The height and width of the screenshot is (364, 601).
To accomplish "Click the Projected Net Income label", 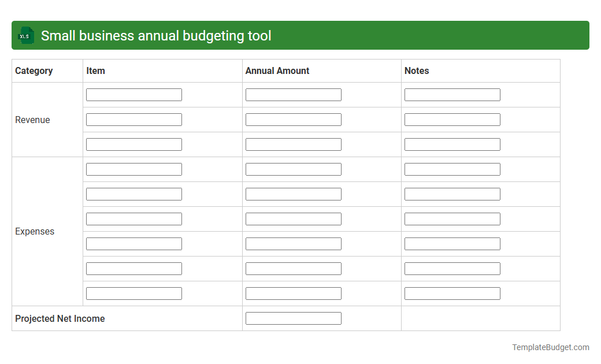I will coord(60,318).
